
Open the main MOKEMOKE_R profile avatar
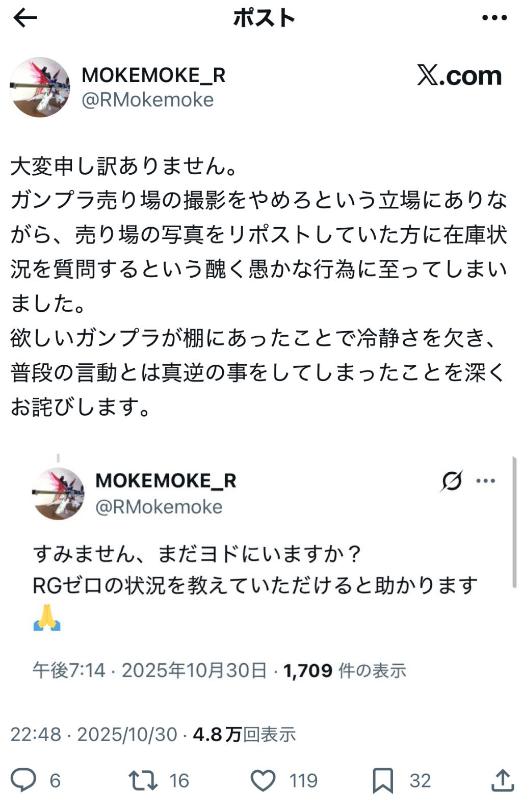tap(40, 87)
